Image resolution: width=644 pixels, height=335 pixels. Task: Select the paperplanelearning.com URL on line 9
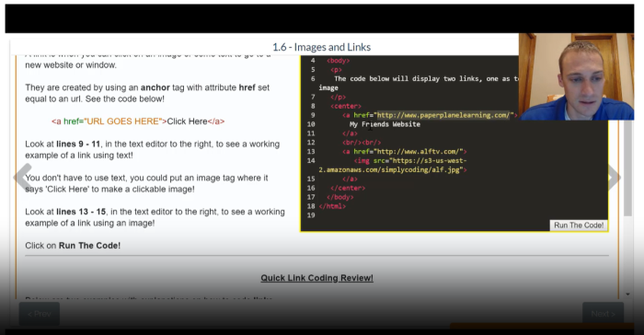click(443, 115)
